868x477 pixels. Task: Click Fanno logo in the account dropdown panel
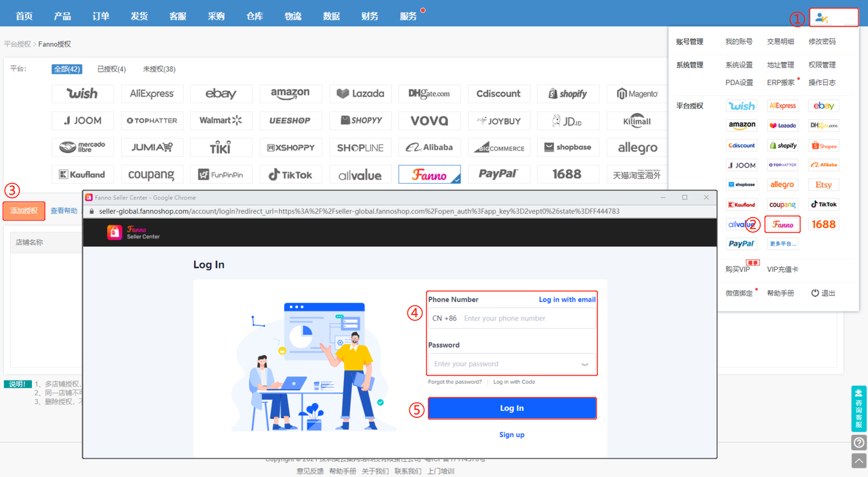(x=783, y=225)
